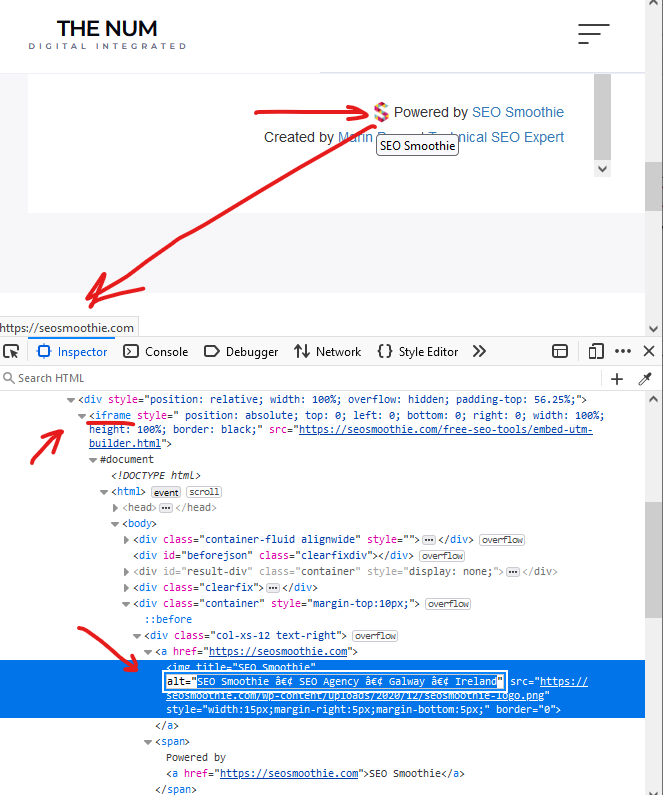Screen dimensions: 663x795
Task: Collapse the #document node
Action: point(93,460)
